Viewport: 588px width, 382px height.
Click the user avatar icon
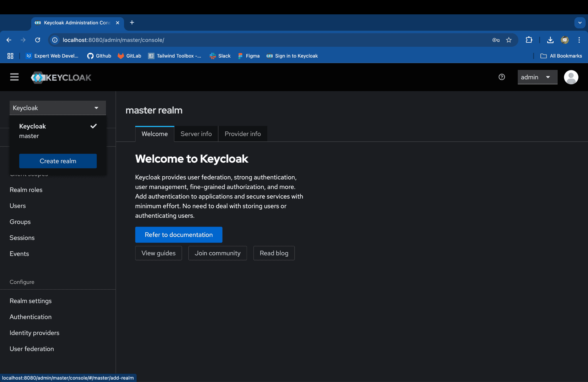(571, 77)
